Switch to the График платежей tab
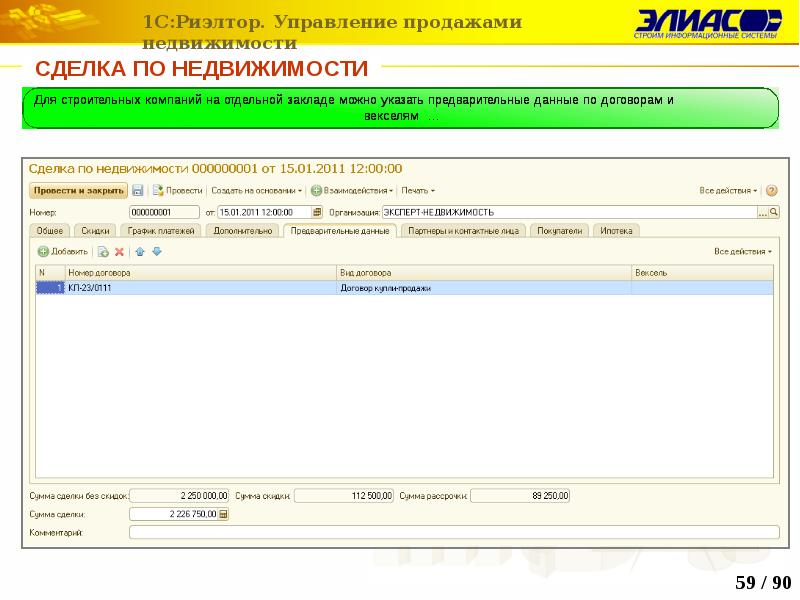This screenshot has width=800, height=600. 161,230
